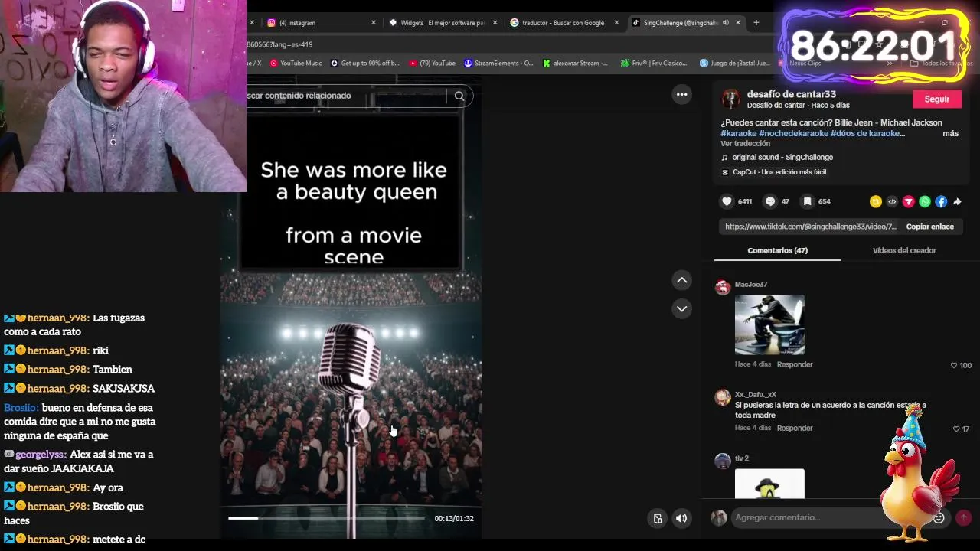
Task: Open CapCut editing link icon
Action: [725, 172]
